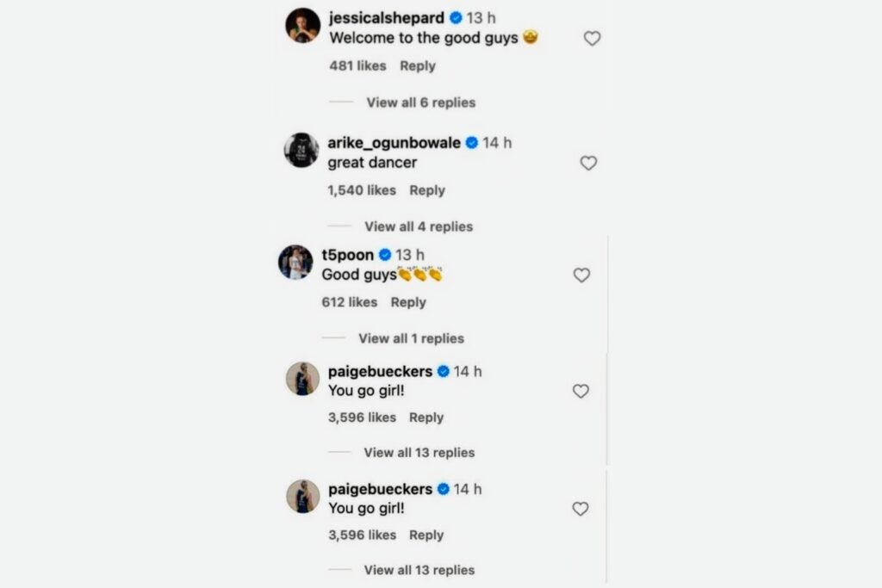
Task: Go to the t5poon username link
Action: point(347,255)
